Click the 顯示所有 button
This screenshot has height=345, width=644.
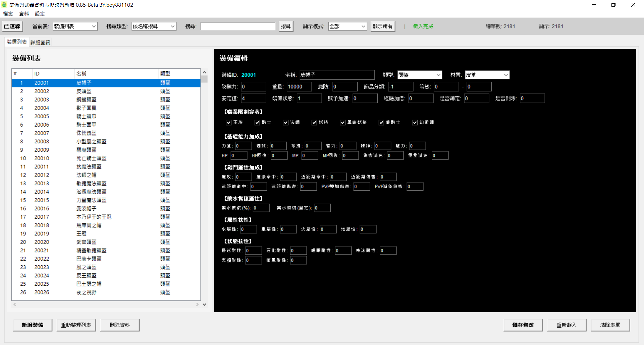(x=383, y=26)
